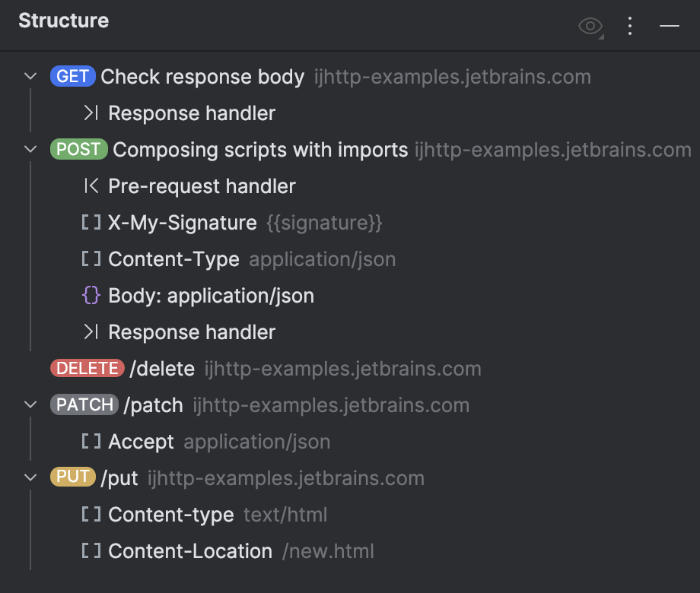Click the X-My-Signature header icon
Screen dimensions: 700x593
[x=91, y=222]
